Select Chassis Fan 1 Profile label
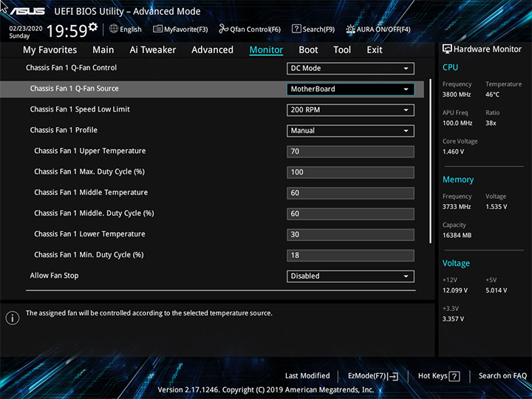The image size is (532, 399). click(x=64, y=130)
